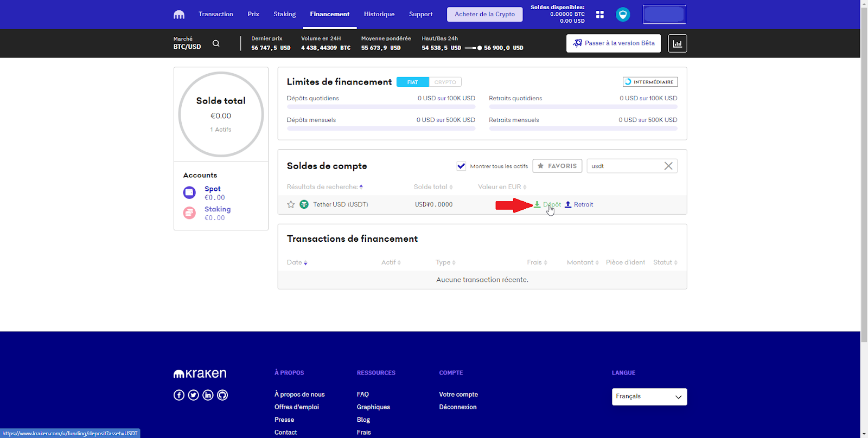This screenshot has height=438, width=868.
Task: Click the Haut/Bas 24h range indicator
Action: click(474, 48)
